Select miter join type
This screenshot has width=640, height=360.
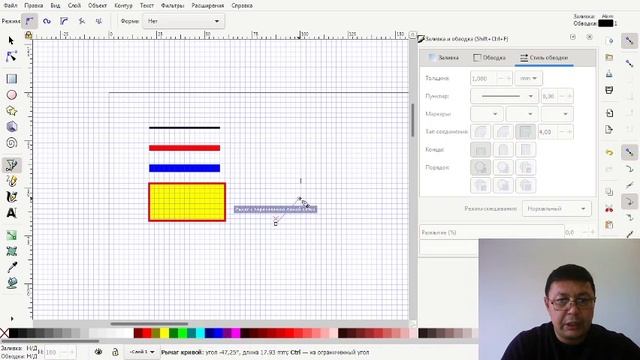[525, 132]
